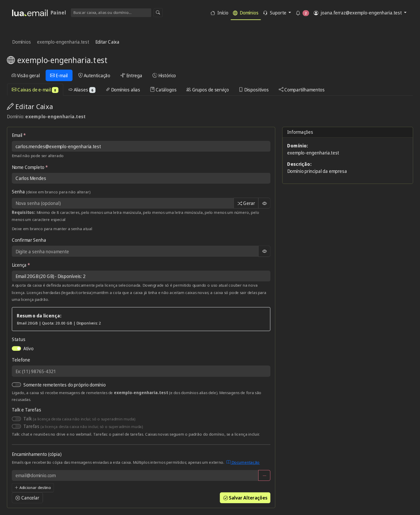Click the top search box
Screen dimensions: 420x515
point(111,13)
